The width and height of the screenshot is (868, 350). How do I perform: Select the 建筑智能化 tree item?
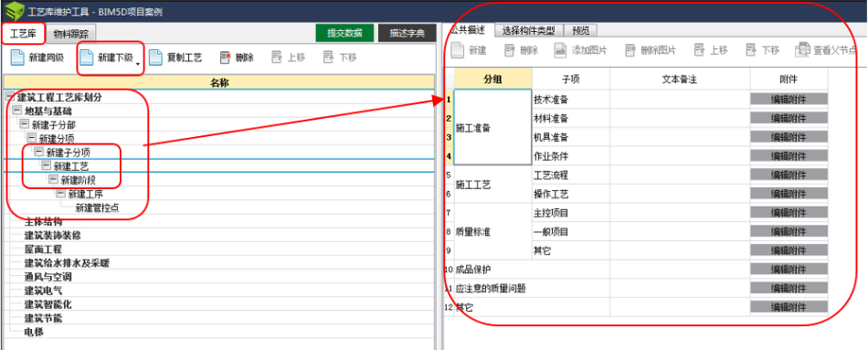tap(48, 304)
